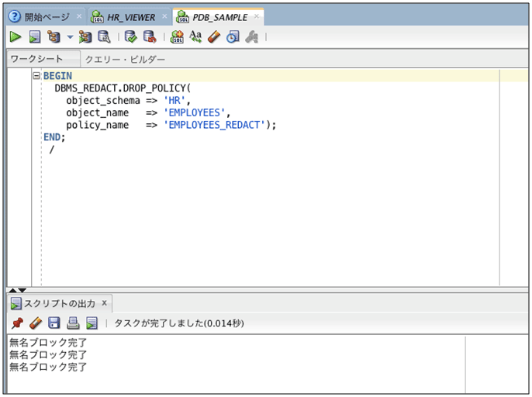
Task: Click the Autotrace icon
Action: (x=85, y=36)
